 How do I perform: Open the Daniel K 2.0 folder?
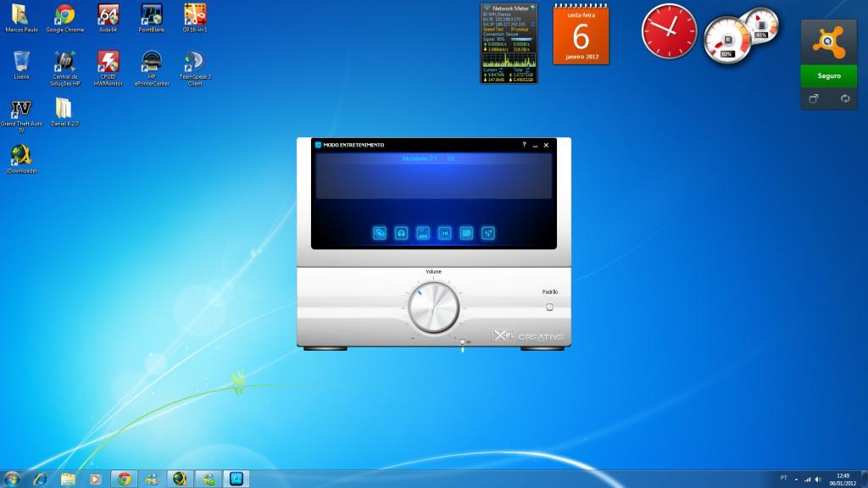[64, 113]
